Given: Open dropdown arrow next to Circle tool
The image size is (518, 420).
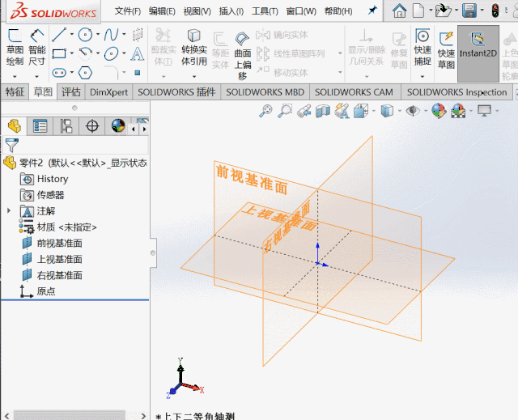Looking at the screenshot, I should click(98, 34).
